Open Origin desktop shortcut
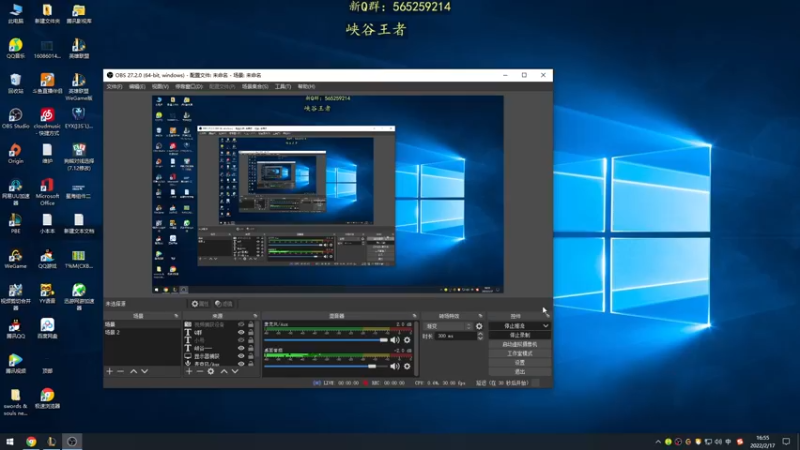 15,154
